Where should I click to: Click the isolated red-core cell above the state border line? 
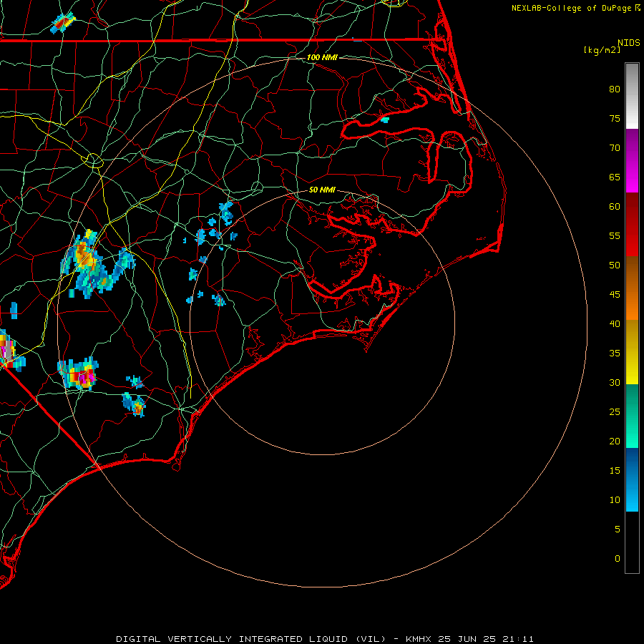(63, 23)
